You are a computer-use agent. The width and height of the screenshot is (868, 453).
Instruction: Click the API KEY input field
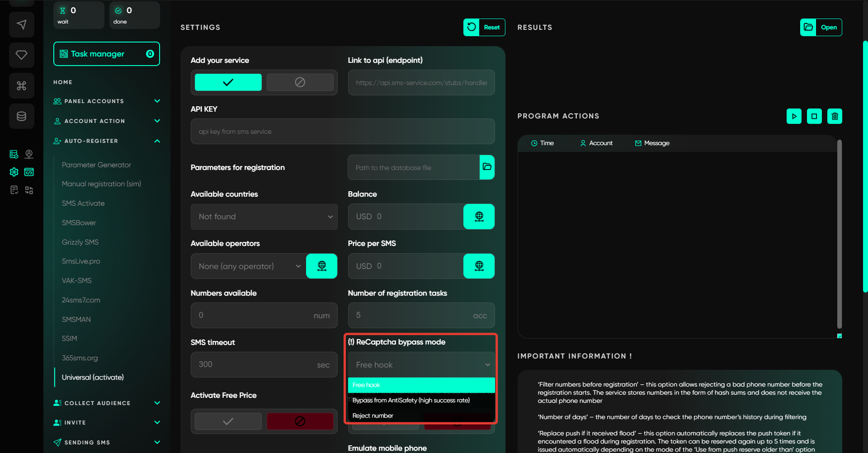coord(342,132)
